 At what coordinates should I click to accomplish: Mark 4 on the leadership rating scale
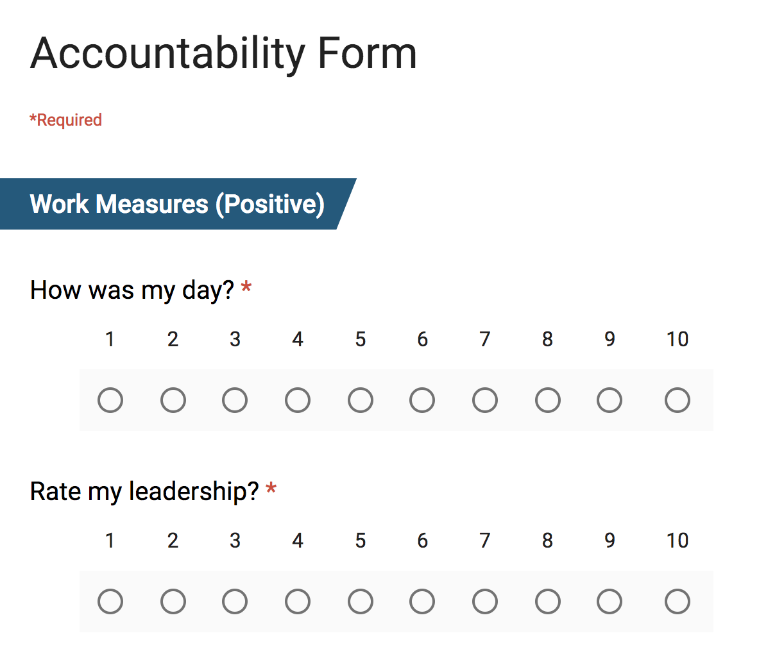click(x=298, y=601)
